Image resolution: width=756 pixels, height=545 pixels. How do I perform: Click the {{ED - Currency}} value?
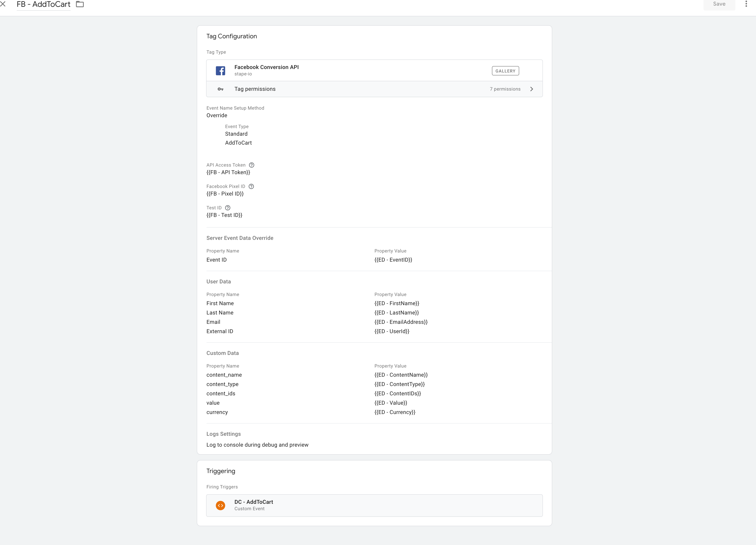tap(395, 412)
